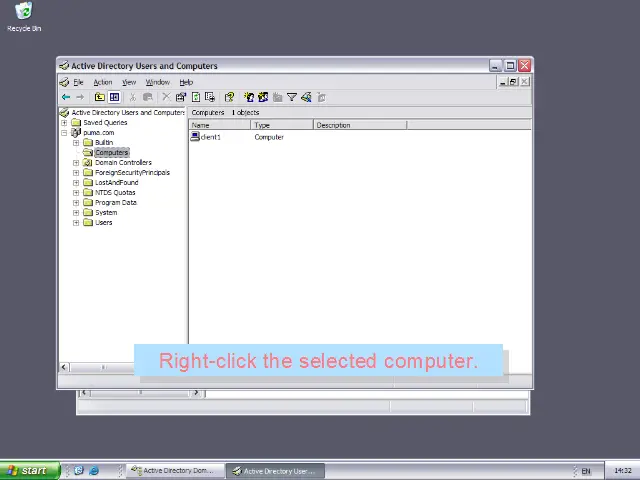The image size is (640, 480).
Task: Expand the Program Data node
Action: (76, 202)
